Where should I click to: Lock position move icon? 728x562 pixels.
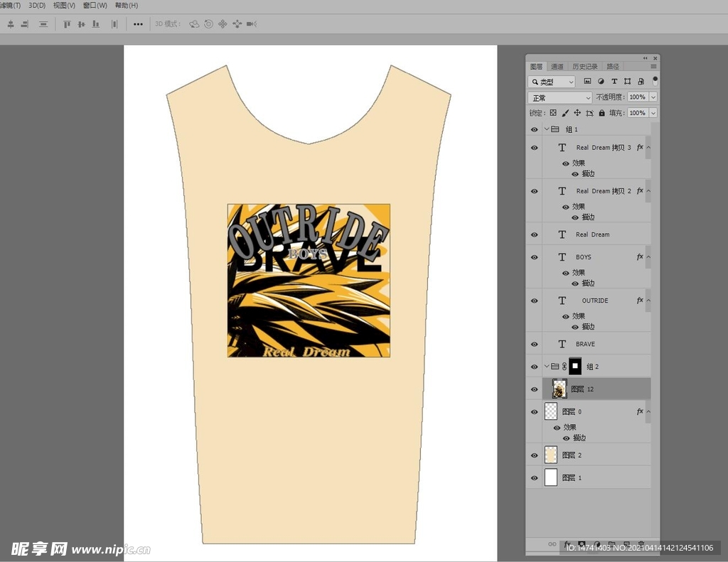click(x=577, y=113)
